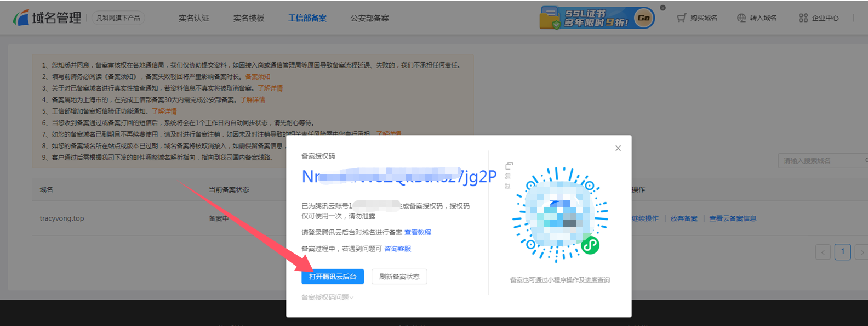
Task: Click the 购买域名 link text
Action: [704, 18]
